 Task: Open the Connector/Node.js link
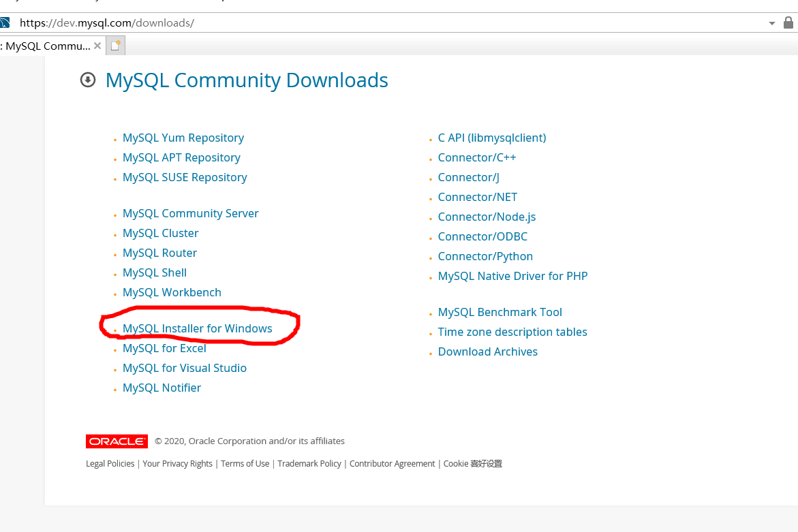click(x=487, y=217)
